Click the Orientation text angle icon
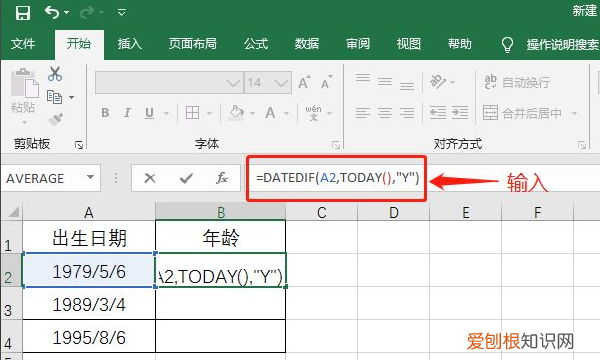This screenshot has height=360, width=600. tap(438, 81)
